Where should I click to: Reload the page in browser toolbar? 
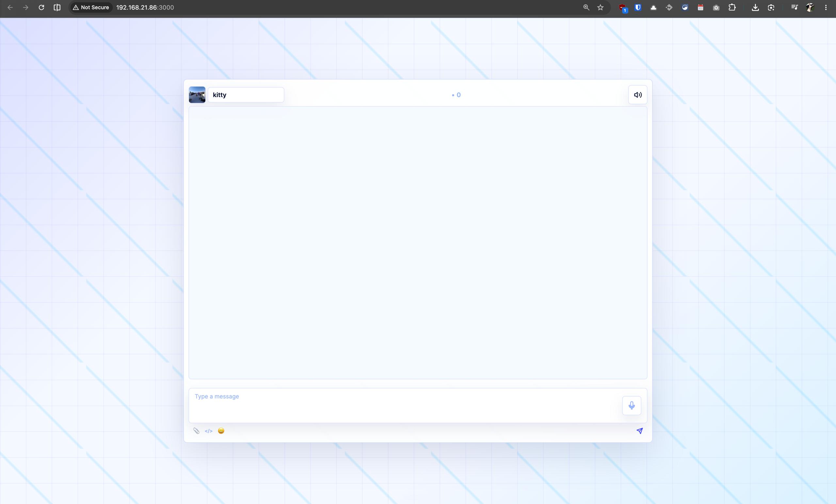pos(41,8)
